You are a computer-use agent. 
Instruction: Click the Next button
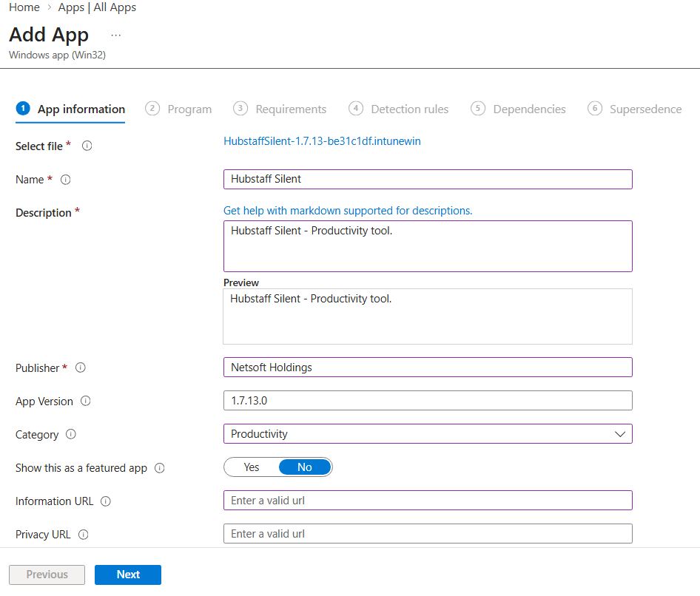coord(128,575)
